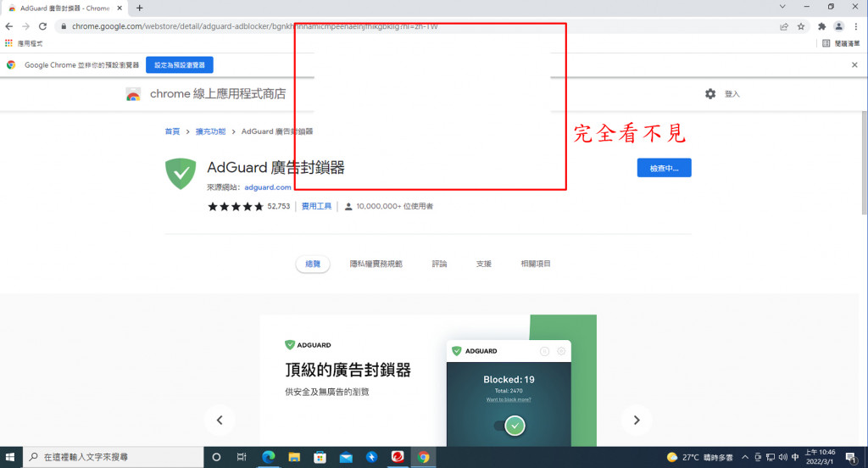Screen dimensions: 868x468
Task: Go forward to next page
Action: [25, 26]
